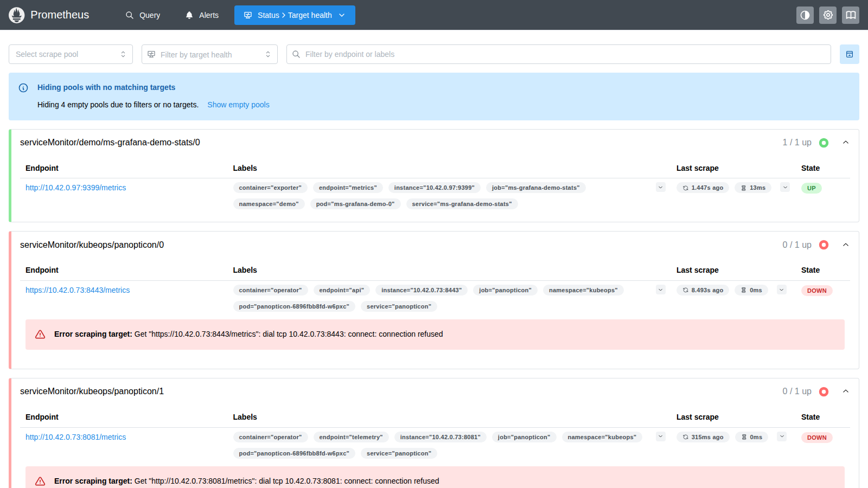The height and width of the screenshot is (488, 868).
Task: Click the endpoint="telemetry" label
Action: click(351, 437)
